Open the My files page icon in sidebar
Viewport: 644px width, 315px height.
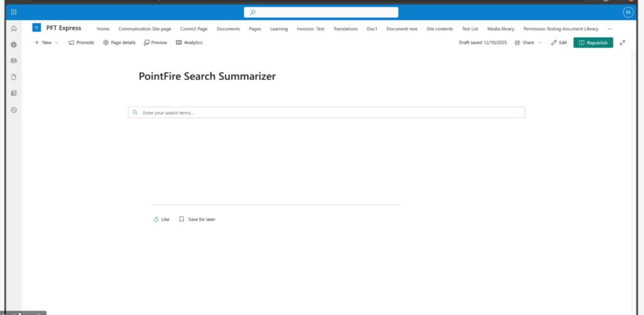[14, 77]
